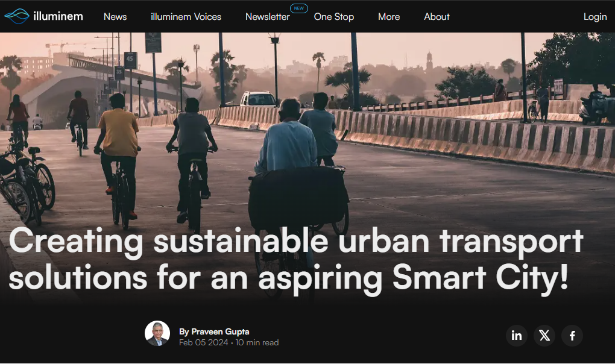Click the 10 min read label
The width and height of the screenshot is (615, 364).
point(257,343)
